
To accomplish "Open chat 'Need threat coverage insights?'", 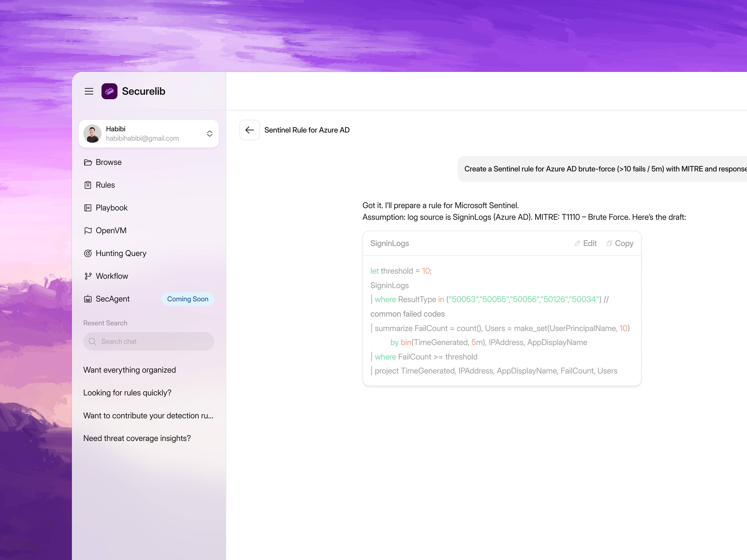I will [x=137, y=438].
